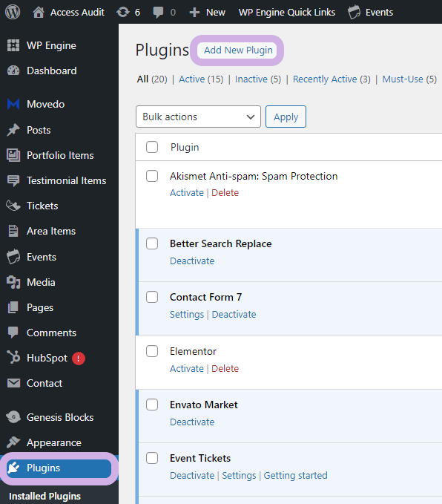Deactivate the Better Search Replace plugin
442x504 pixels.
click(x=192, y=261)
